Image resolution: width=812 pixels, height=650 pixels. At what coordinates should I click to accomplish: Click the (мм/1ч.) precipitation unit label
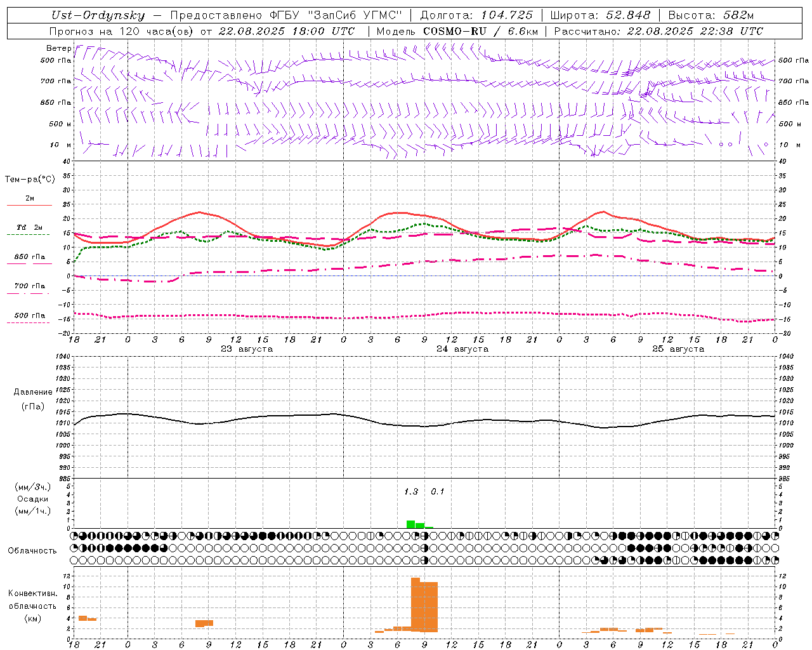click(x=33, y=511)
